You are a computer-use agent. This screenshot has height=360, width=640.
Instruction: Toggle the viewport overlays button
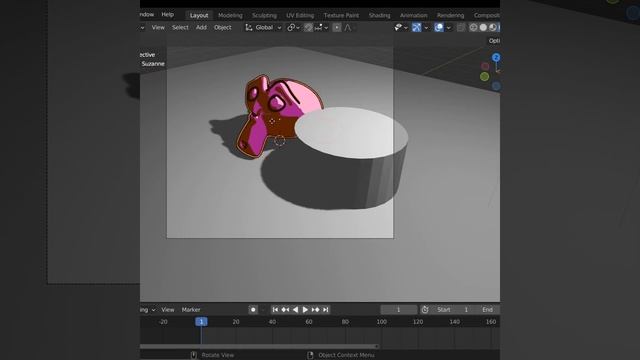coord(439,27)
